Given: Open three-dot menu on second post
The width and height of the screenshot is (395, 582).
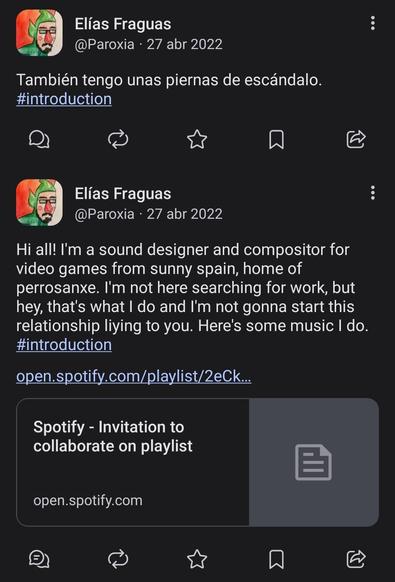Looking at the screenshot, I should [373, 193].
